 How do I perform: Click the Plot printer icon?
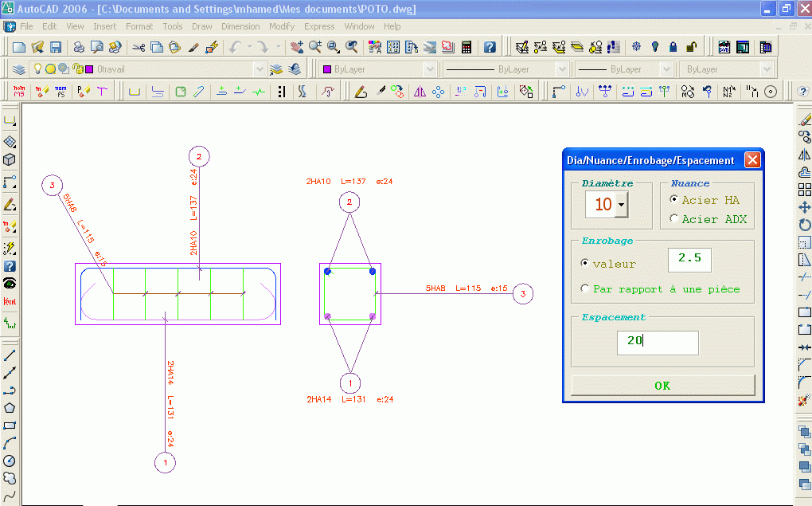(79, 47)
